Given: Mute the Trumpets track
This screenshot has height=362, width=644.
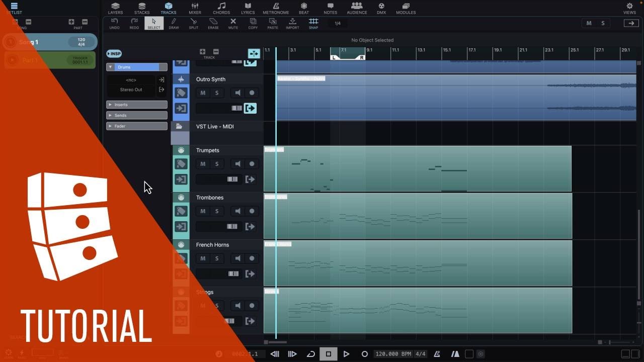Looking at the screenshot, I should pyautogui.click(x=203, y=164).
